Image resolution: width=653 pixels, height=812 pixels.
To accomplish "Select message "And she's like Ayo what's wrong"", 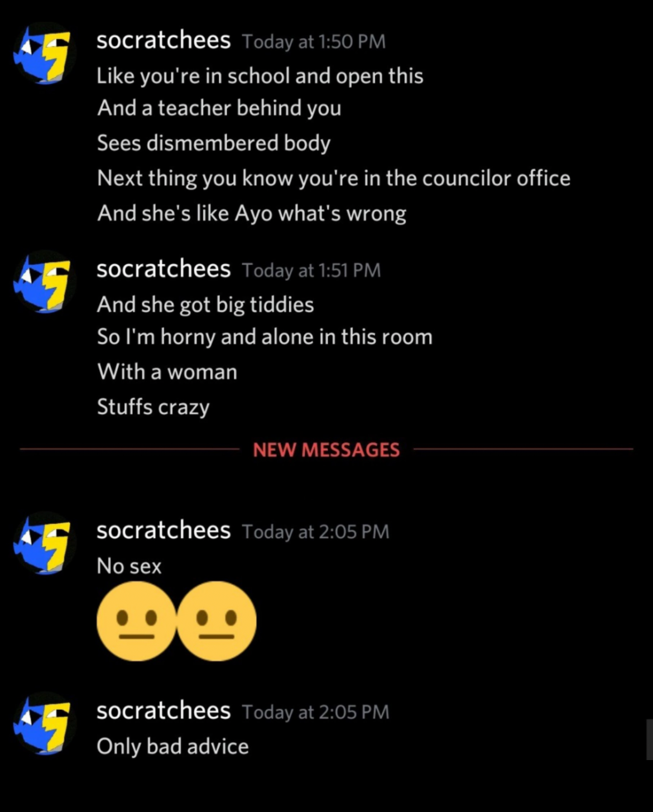I will pos(252,213).
